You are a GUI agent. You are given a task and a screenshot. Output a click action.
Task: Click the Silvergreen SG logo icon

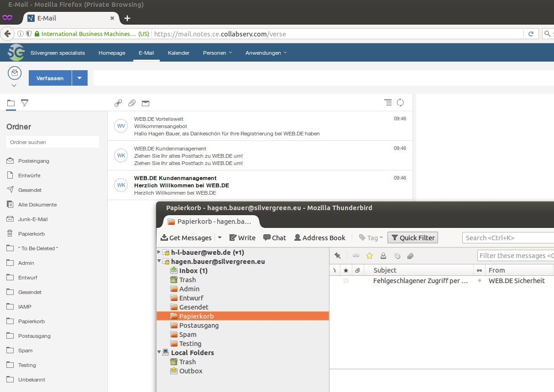pos(16,53)
